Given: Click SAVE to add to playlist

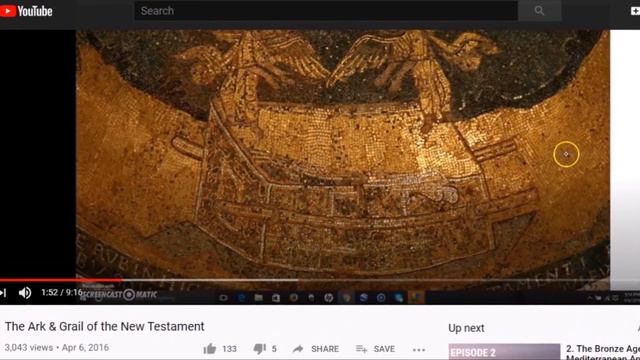Looking at the screenshot, I should point(384,349).
